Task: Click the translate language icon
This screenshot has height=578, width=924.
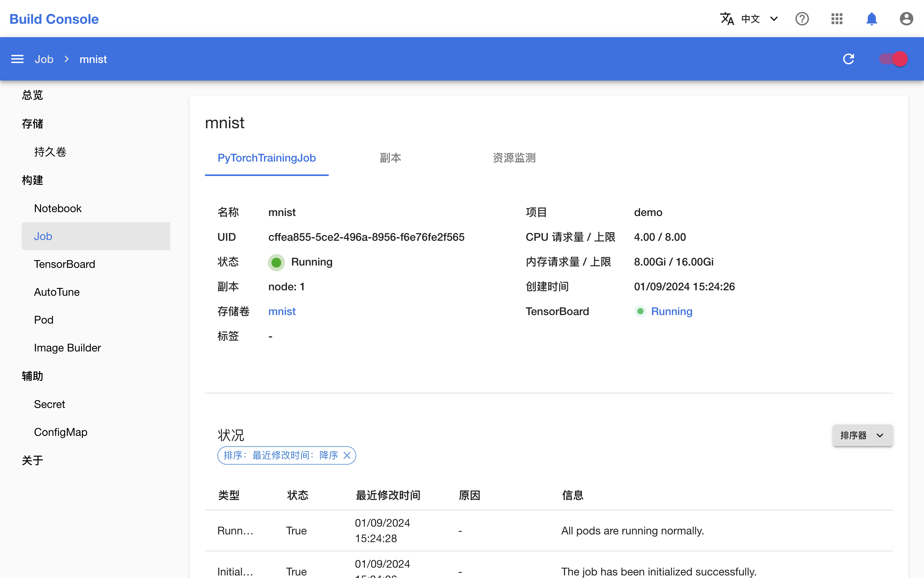Action: pos(727,19)
